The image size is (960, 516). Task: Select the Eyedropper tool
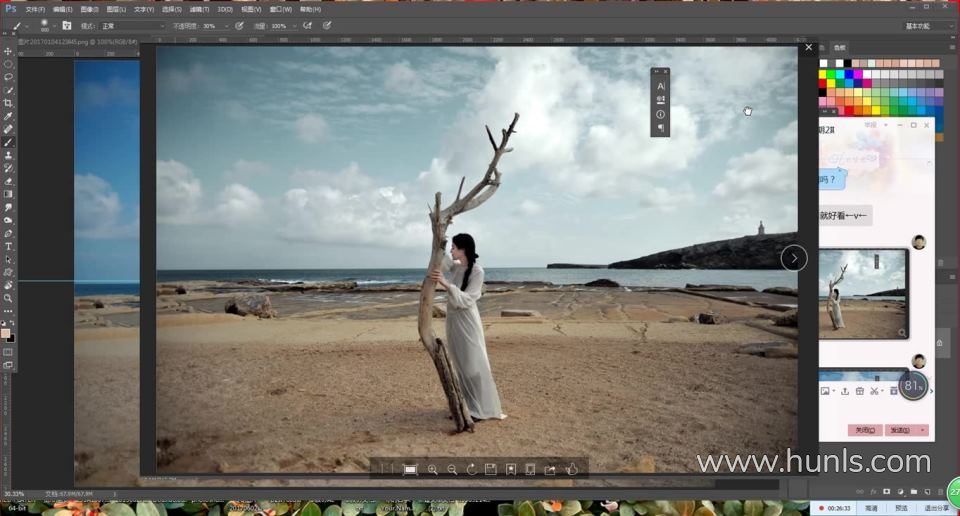pos(8,116)
